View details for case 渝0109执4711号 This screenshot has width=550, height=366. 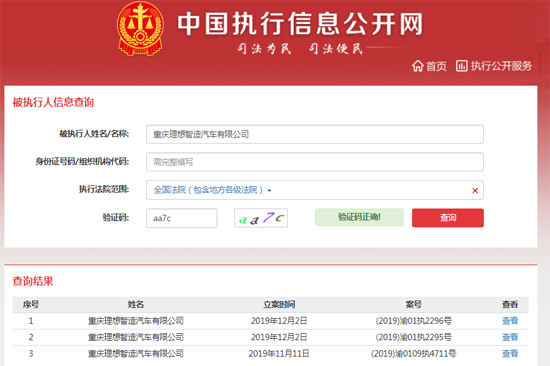510,353
